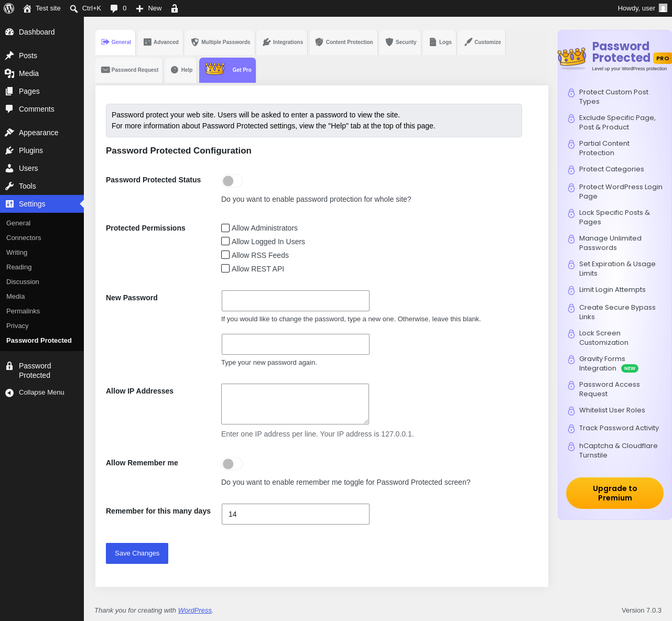The height and width of the screenshot is (621, 672).
Task: Click the Media icon in sidebar
Action: coord(9,73)
